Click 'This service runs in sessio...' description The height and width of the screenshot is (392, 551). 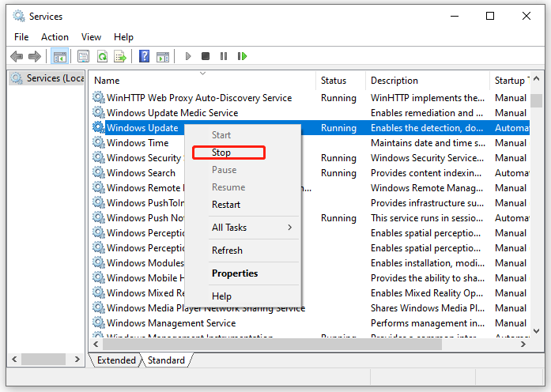click(427, 218)
